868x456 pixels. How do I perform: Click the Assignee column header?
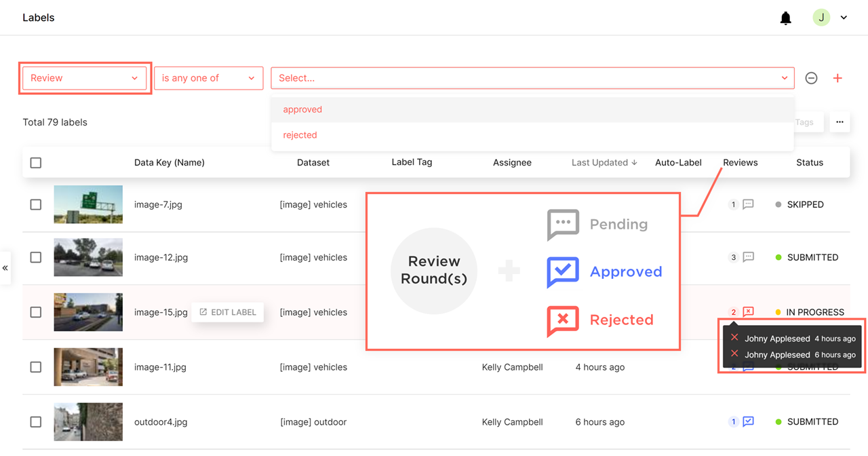(512, 163)
